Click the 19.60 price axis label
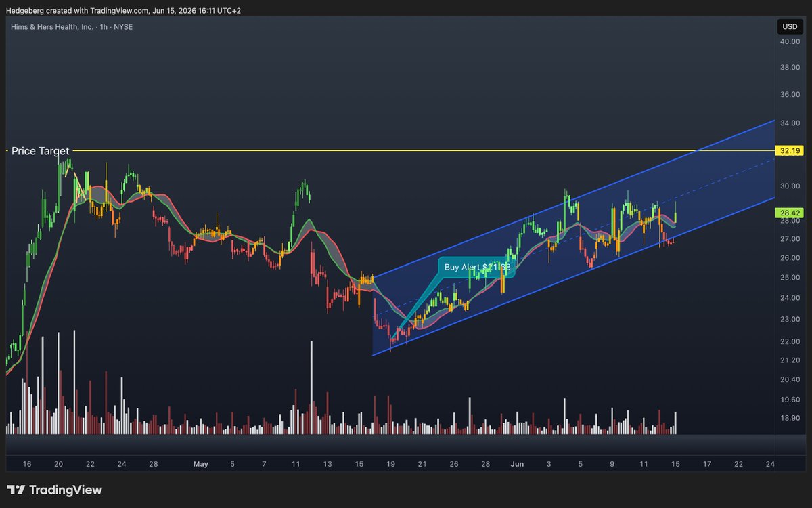Image resolution: width=812 pixels, height=508 pixels. tap(790, 400)
